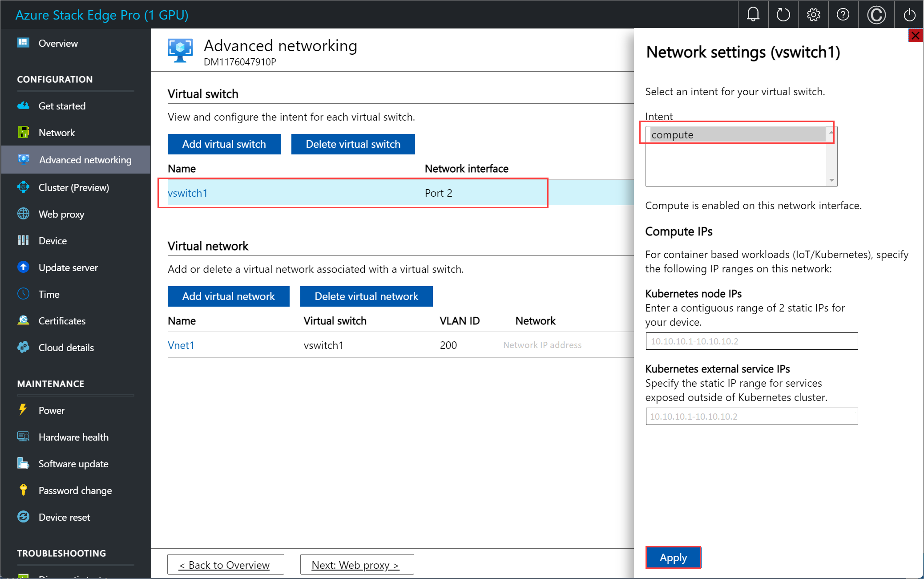Select Vnet1 virtual network link
The image size is (924, 579).
[x=180, y=345]
